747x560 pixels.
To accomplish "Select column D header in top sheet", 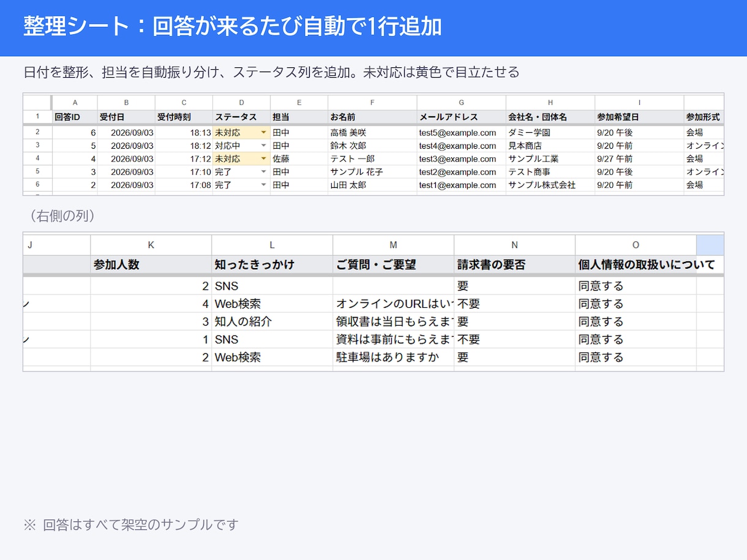I will (x=241, y=102).
